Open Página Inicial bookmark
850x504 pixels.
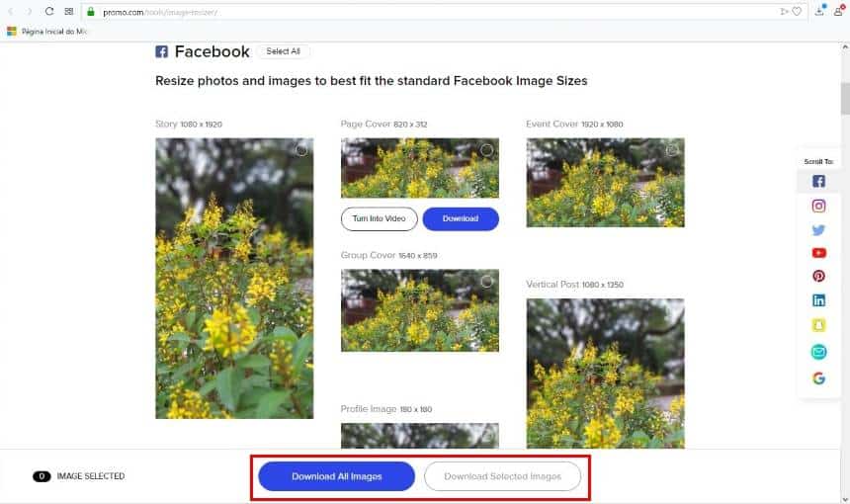(46, 32)
